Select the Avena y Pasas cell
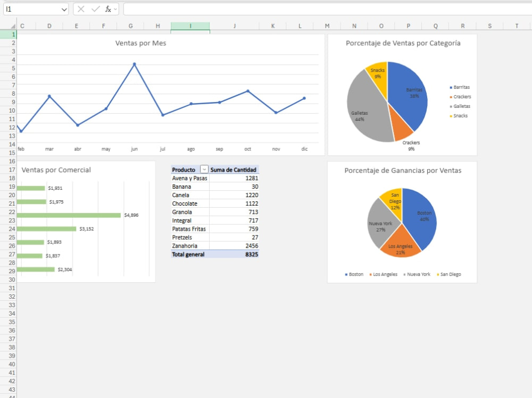 190,178
